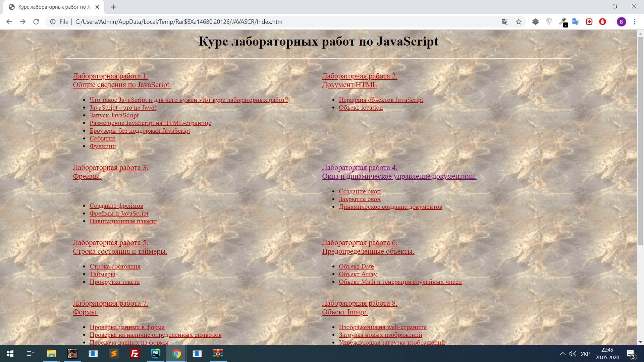Close the JavaScript course tab

tap(97, 7)
